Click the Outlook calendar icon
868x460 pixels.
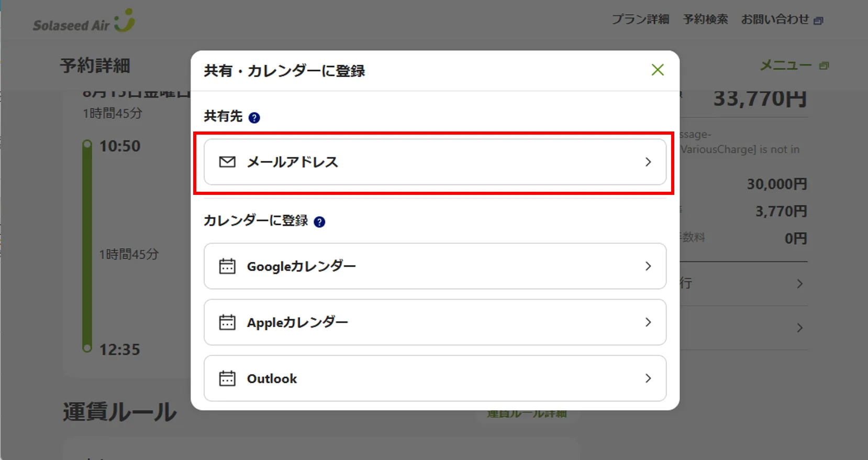[x=227, y=378]
